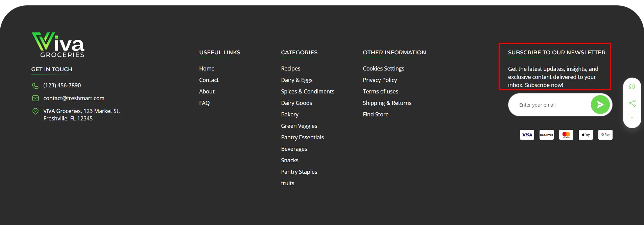The width and height of the screenshot is (644, 225).
Task: Open the FAQ link
Action: [204, 103]
